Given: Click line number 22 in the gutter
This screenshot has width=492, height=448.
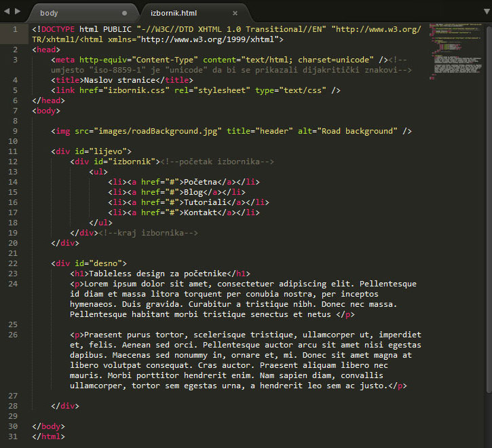Looking at the screenshot, I should click(x=14, y=263).
